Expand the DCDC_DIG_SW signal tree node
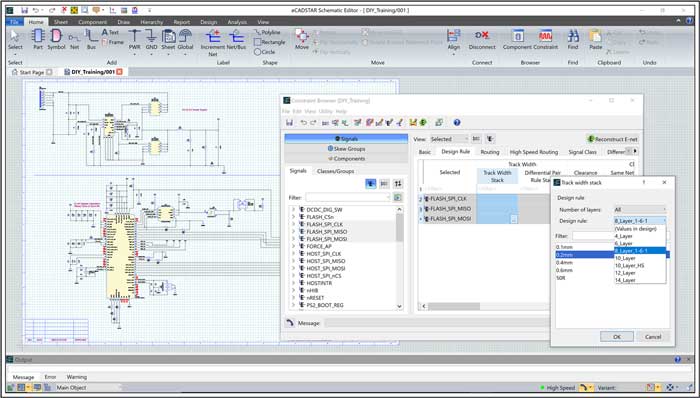 (x=294, y=210)
